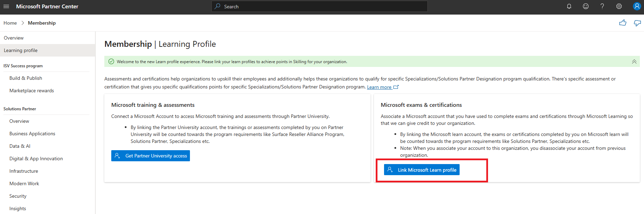Screen dimensions: 644x214
Task: Collapse the green welcome banner
Action: coord(634,62)
